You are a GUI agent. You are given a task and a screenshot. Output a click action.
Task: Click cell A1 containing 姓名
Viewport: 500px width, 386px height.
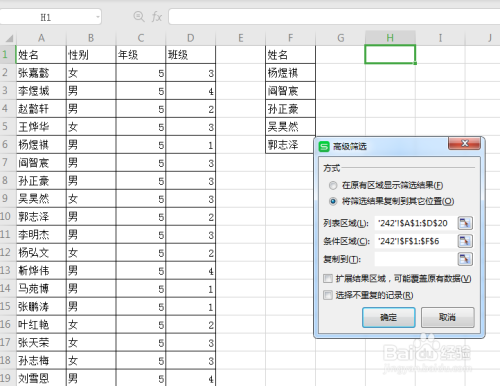tap(41, 54)
